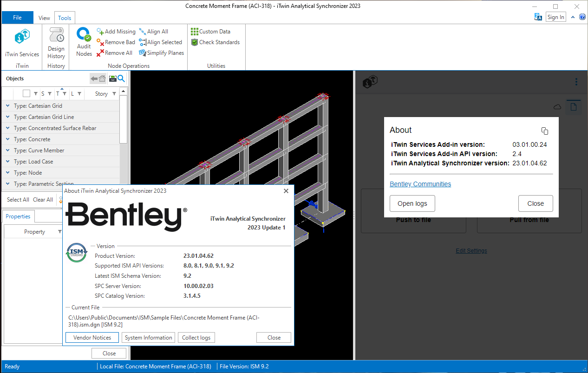
Task: Open the Property column filter
Action: [x=59, y=231]
